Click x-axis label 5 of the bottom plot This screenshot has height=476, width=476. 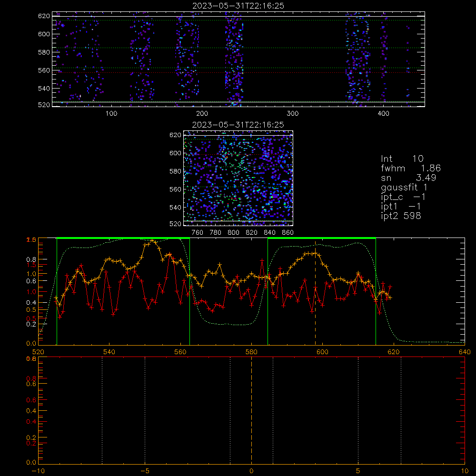pyautogui.click(x=358, y=471)
